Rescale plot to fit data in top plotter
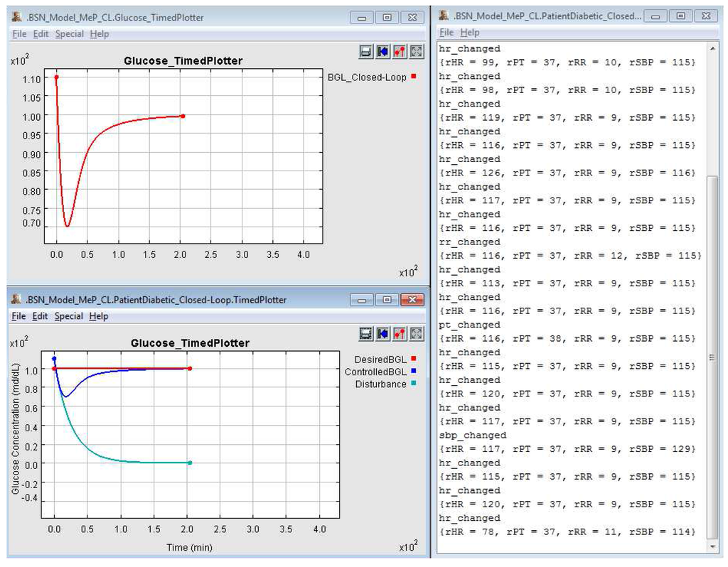The image size is (728, 567). [x=417, y=51]
